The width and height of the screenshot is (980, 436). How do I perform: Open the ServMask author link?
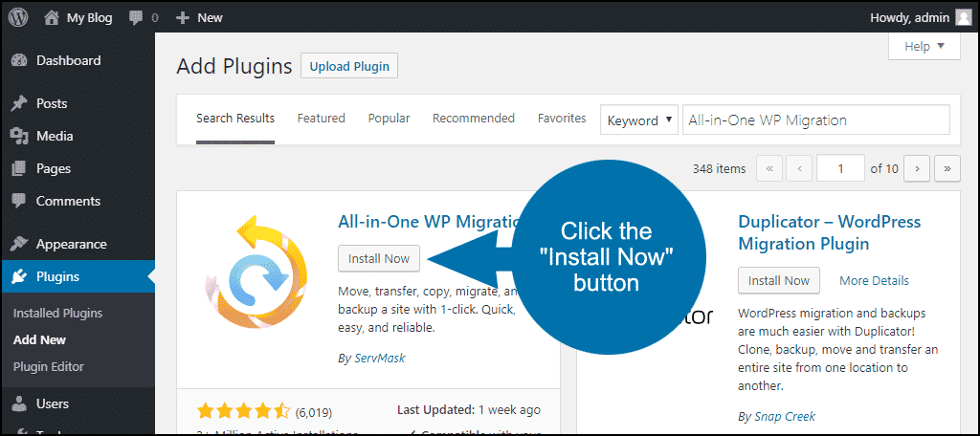click(x=379, y=359)
